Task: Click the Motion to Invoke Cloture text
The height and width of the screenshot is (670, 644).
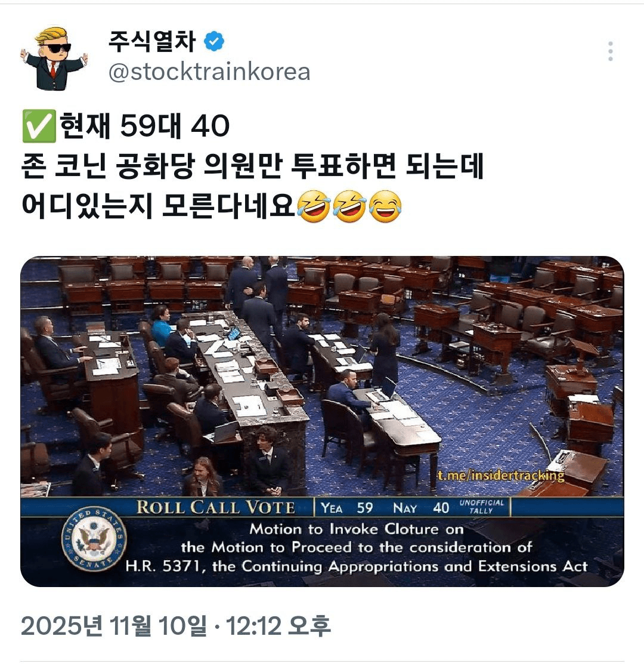Action: pyautogui.click(x=357, y=529)
